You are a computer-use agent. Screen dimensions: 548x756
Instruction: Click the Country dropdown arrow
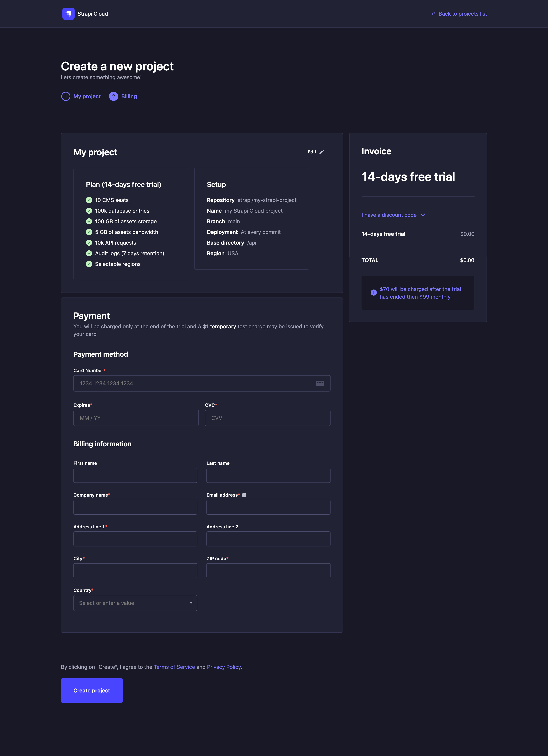pos(191,603)
